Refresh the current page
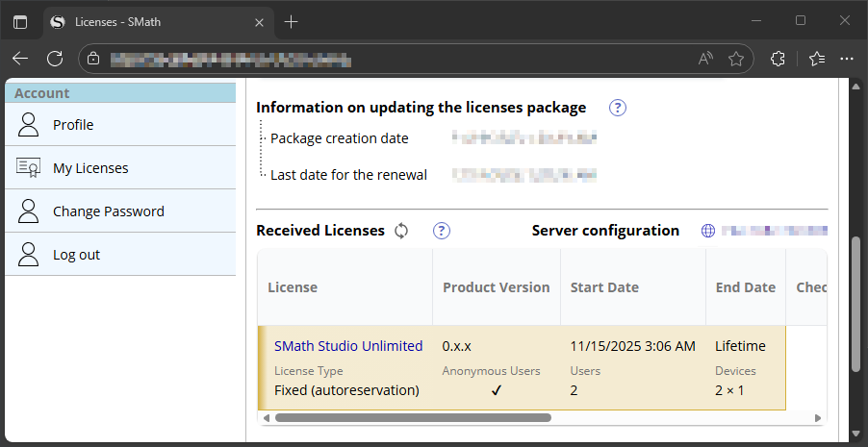The image size is (868, 447). [x=55, y=58]
